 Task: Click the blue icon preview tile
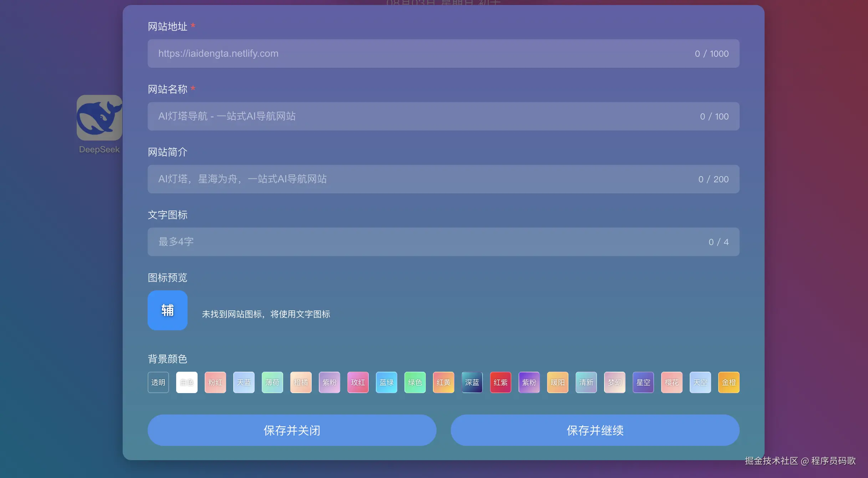pyautogui.click(x=167, y=310)
